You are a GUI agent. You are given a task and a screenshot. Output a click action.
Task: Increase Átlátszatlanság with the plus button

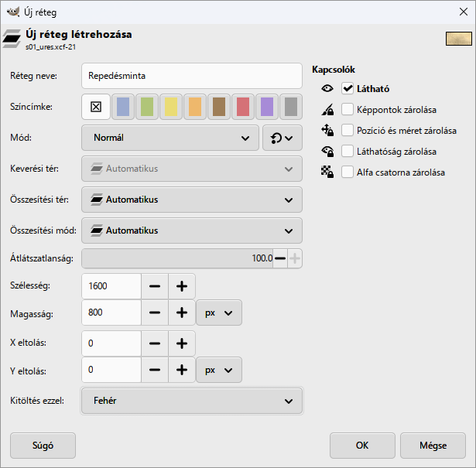(295, 258)
